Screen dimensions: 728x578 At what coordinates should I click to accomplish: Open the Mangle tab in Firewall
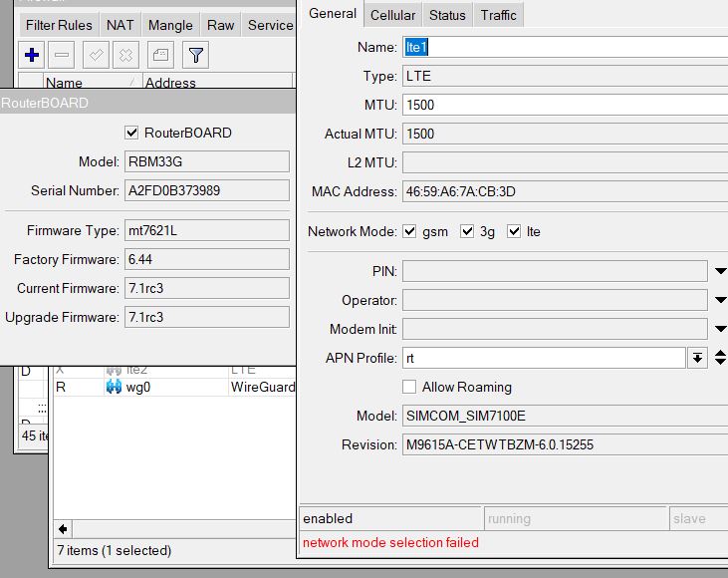click(x=170, y=25)
